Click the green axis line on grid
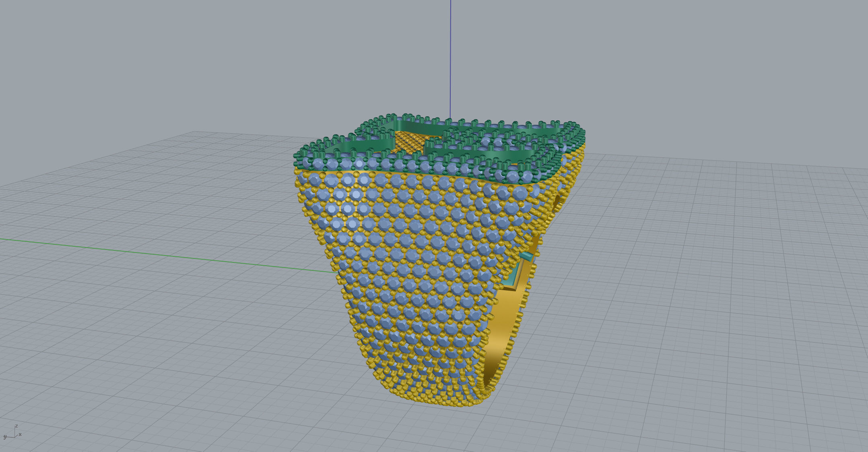 tap(169, 256)
